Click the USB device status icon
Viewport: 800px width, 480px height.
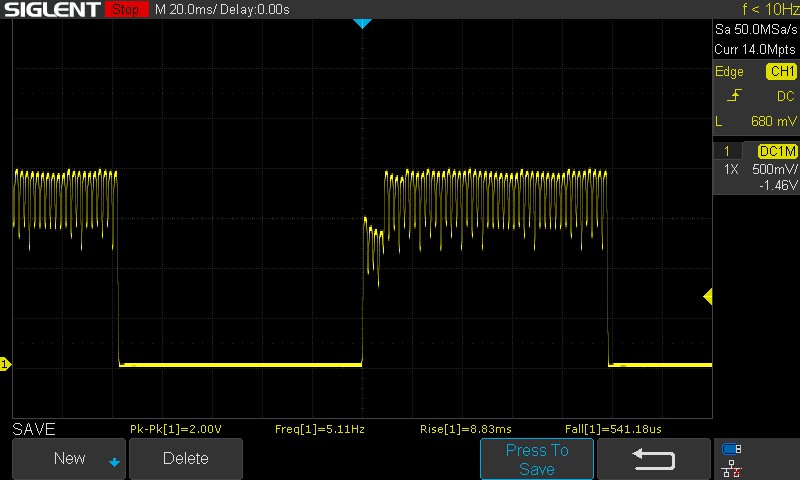(732, 449)
